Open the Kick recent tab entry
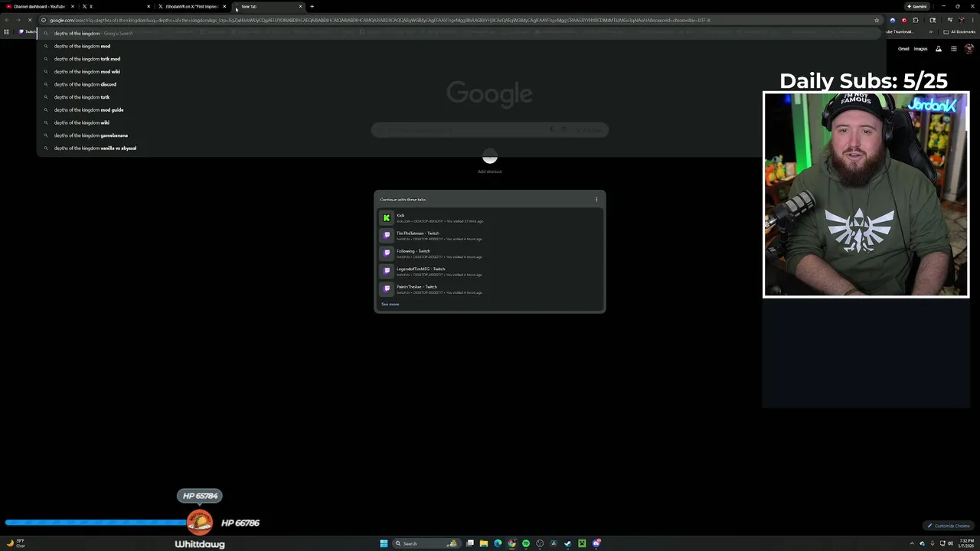The width and height of the screenshot is (980, 551). (490, 218)
